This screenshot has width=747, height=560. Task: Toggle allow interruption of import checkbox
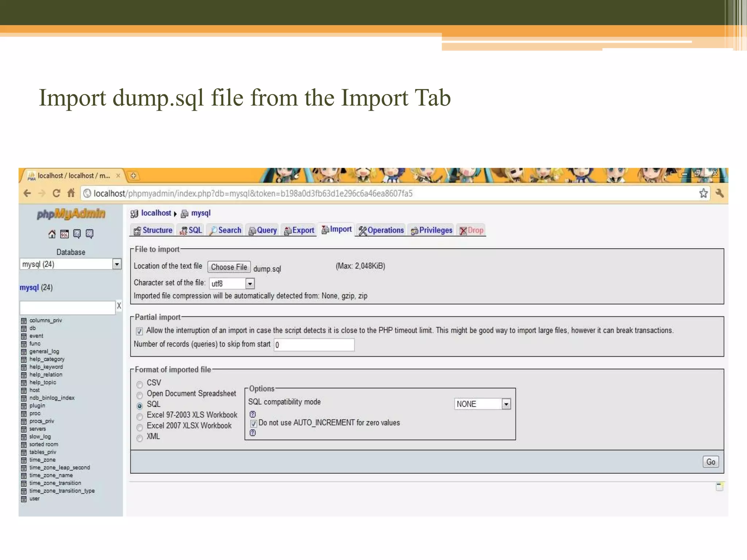coord(139,331)
